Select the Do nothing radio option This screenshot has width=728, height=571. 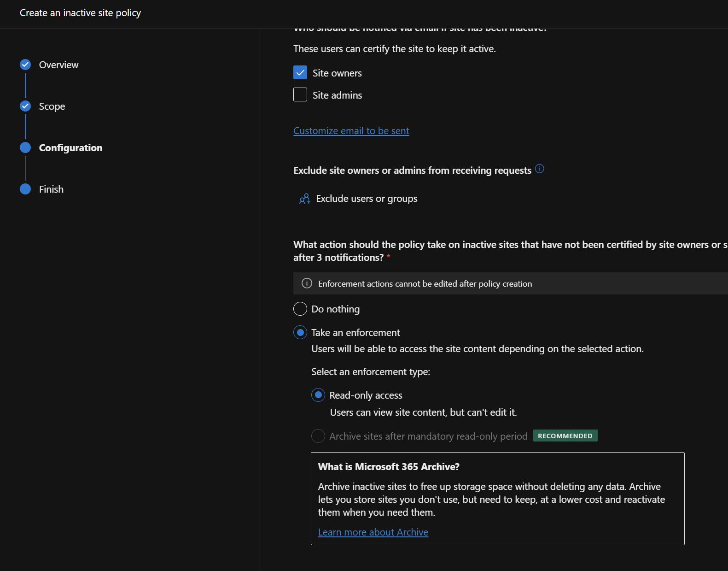point(300,309)
